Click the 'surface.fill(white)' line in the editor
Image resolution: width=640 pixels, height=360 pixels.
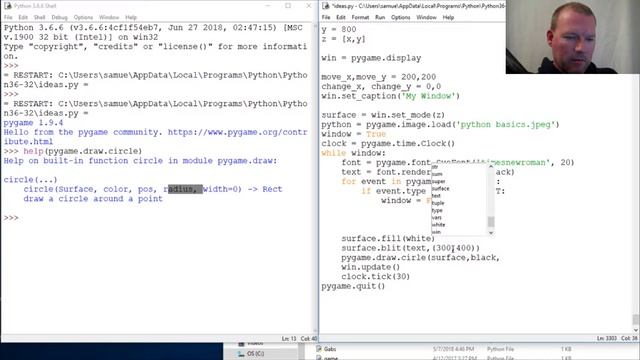388,238
